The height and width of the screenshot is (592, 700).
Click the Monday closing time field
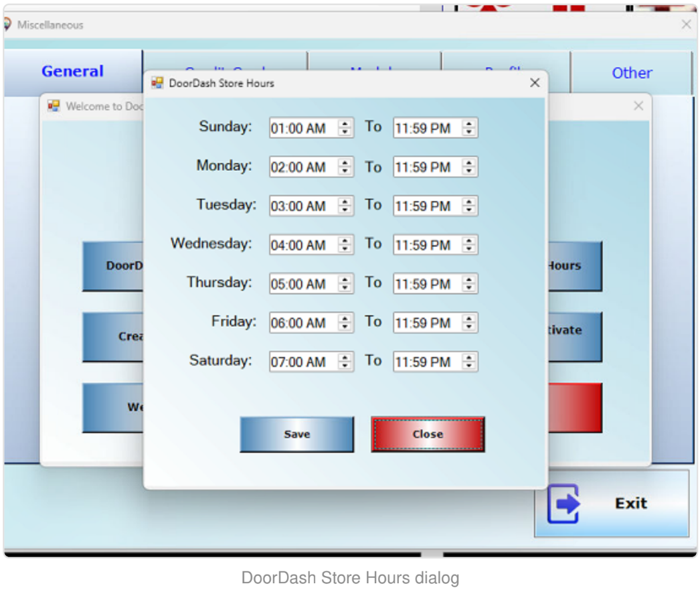435,167
